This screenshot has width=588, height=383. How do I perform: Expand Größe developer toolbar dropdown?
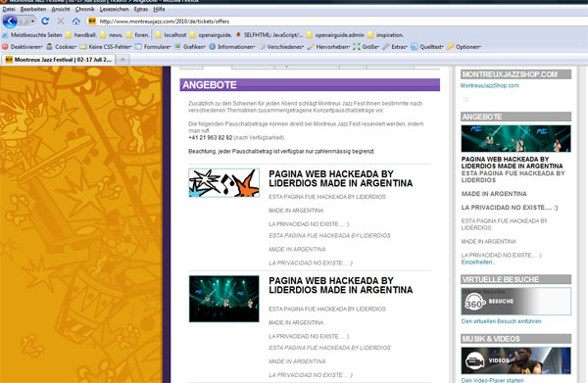[367, 47]
